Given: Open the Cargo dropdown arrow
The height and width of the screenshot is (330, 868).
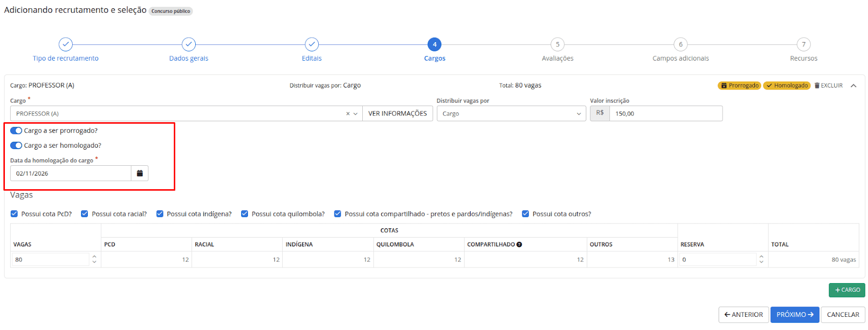Looking at the screenshot, I should 355,113.
